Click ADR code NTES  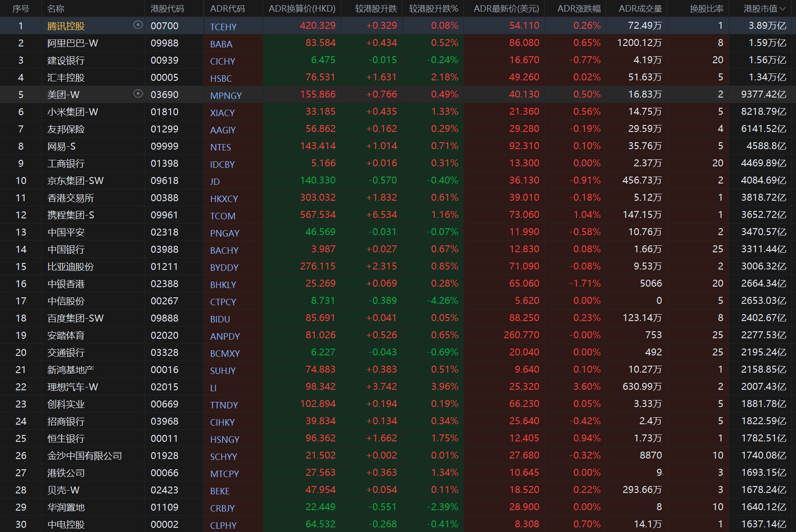pos(220,147)
